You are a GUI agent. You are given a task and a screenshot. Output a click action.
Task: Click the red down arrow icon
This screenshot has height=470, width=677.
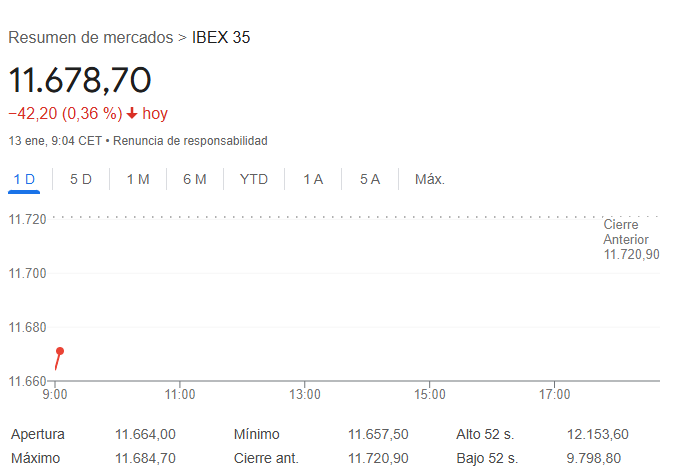coord(131,114)
